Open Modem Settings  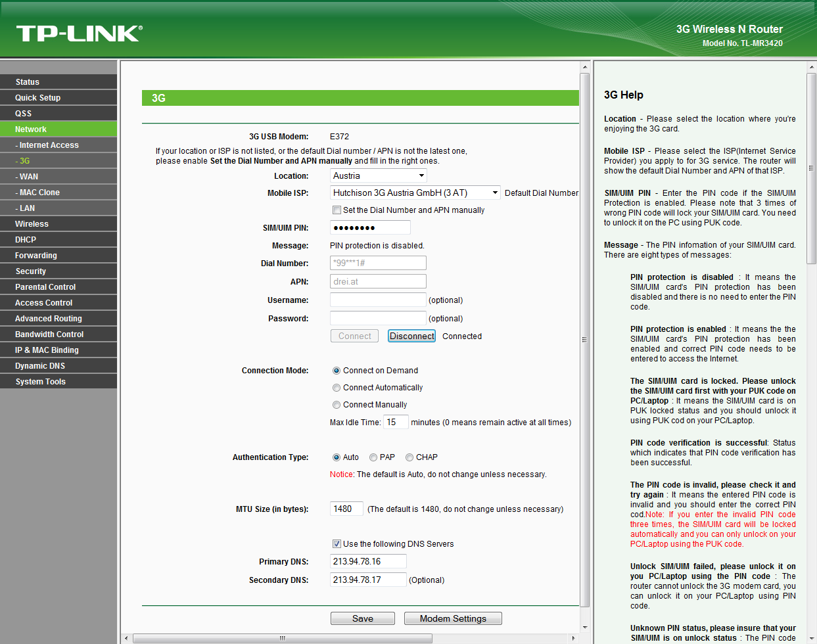click(453, 618)
